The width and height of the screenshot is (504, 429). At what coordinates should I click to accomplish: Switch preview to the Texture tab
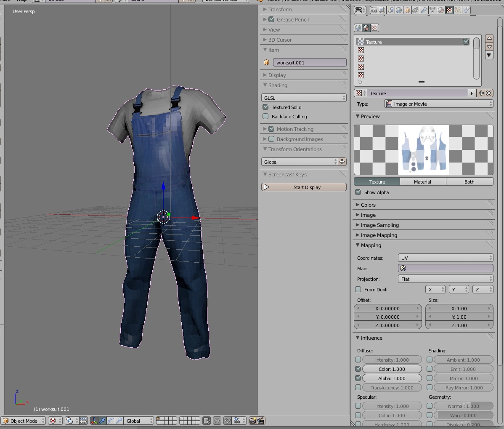point(377,182)
